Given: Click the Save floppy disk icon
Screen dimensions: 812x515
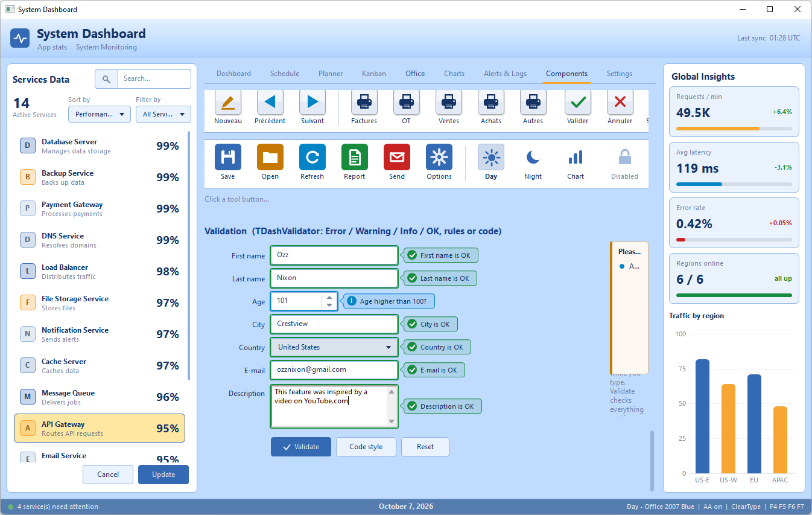Looking at the screenshot, I should coord(228,157).
